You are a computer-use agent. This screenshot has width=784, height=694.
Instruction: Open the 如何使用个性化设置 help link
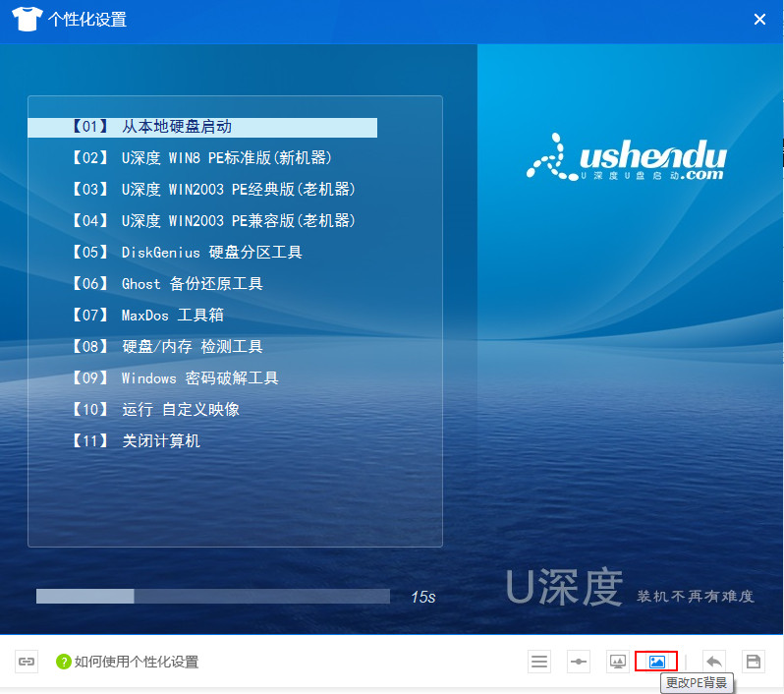[137, 663]
